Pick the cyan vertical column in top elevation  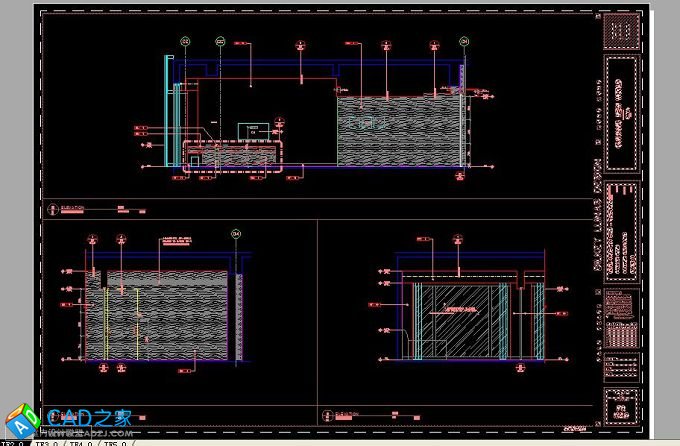(166, 110)
